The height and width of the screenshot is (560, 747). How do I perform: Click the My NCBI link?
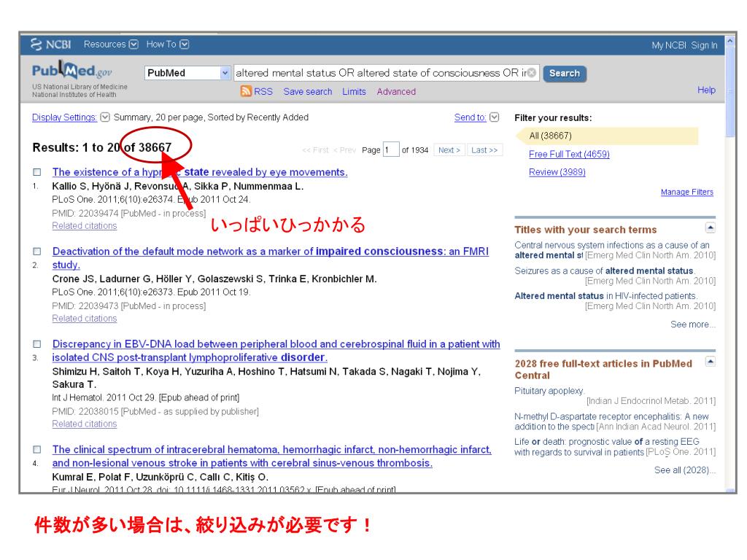click(669, 45)
